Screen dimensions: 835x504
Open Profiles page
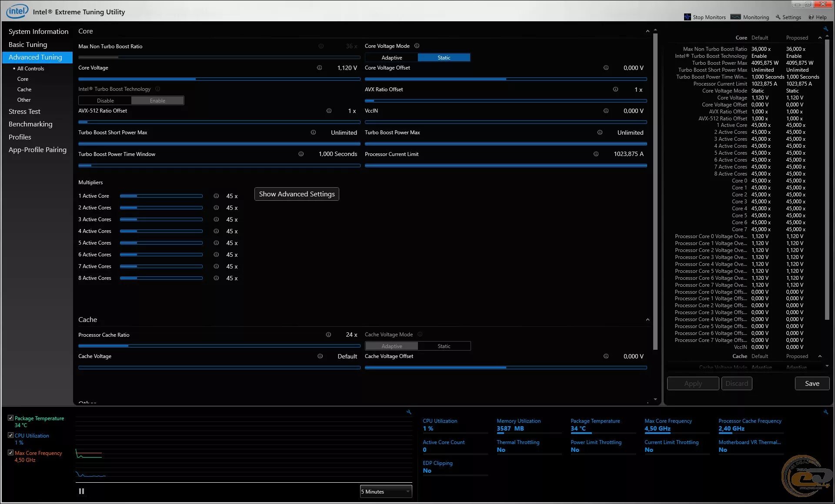click(x=20, y=137)
